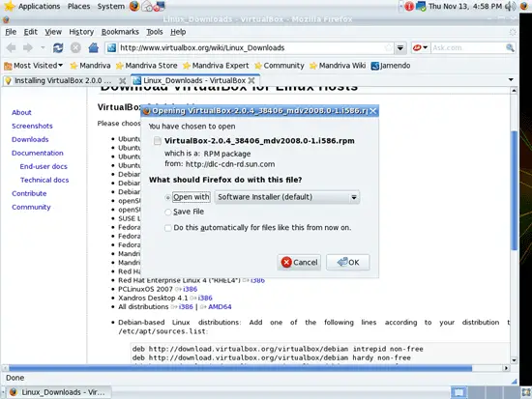Click the Applications star menu icon
The image size is (532, 399).
9,6
